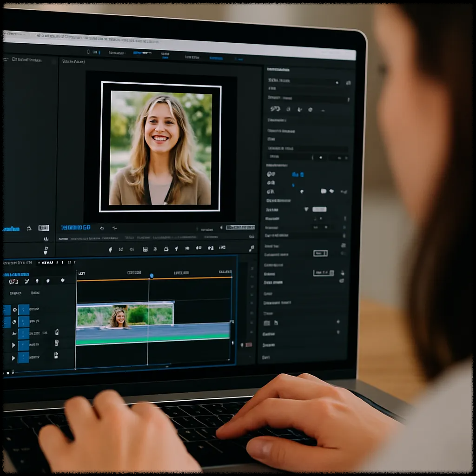Select the preview panel's header tab
Image resolution: width=476 pixels, height=476 pixels.
pyautogui.click(x=73, y=61)
